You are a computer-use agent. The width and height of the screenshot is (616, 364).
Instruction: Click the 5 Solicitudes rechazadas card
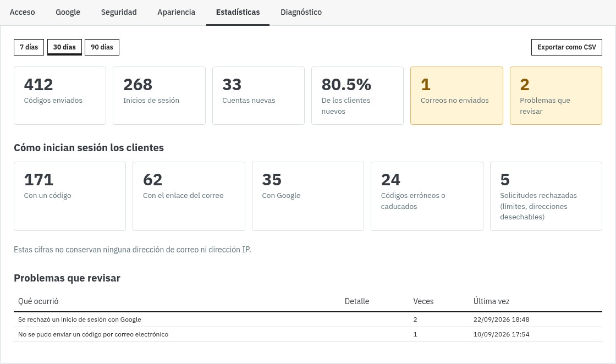click(546, 196)
